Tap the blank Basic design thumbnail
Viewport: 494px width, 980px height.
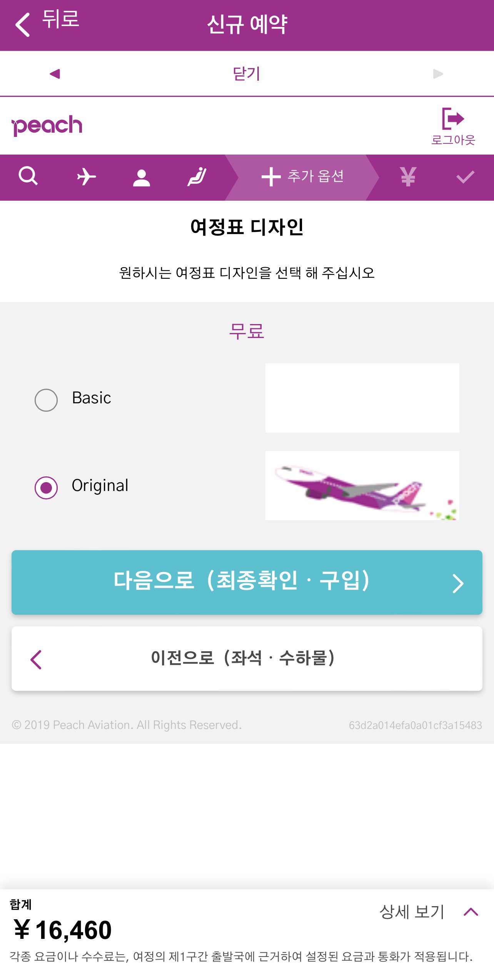click(362, 398)
